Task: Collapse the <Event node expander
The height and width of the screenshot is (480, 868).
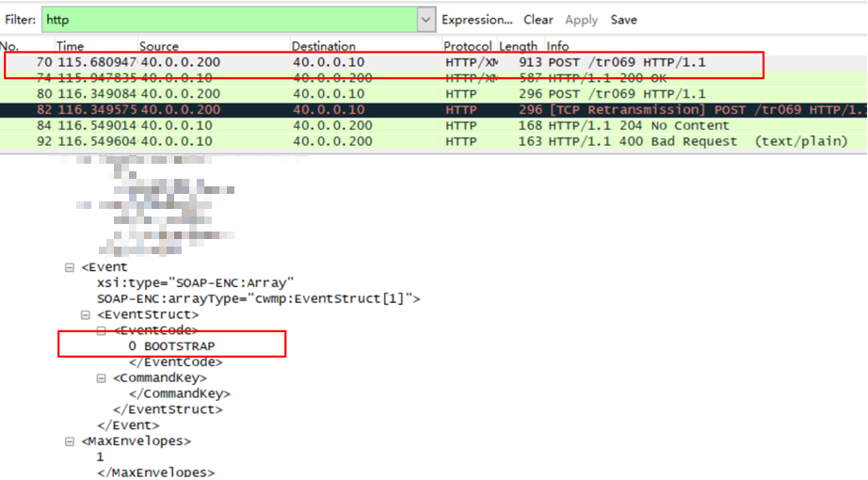Action: (x=70, y=267)
